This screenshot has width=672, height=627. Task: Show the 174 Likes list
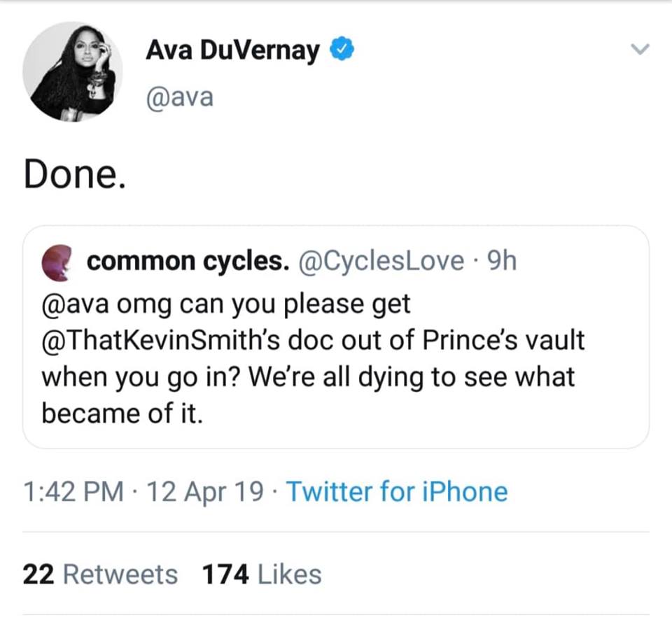[x=261, y=575]
